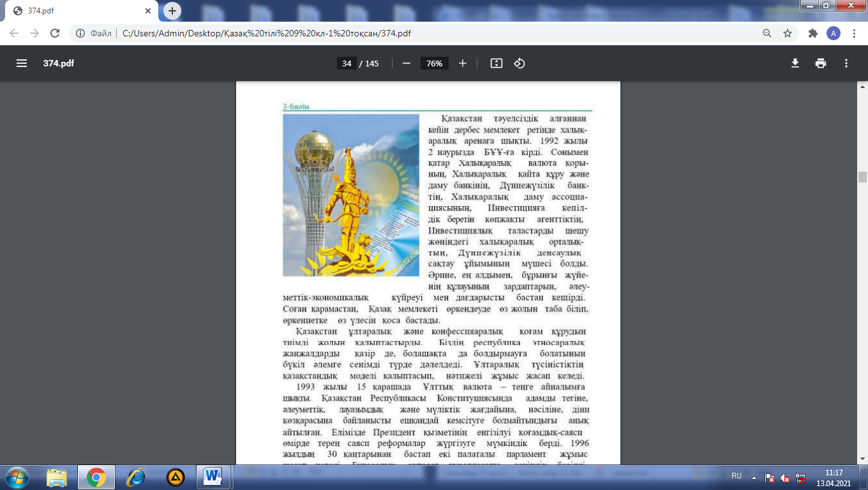View site information next to Файл

point(81,33)
